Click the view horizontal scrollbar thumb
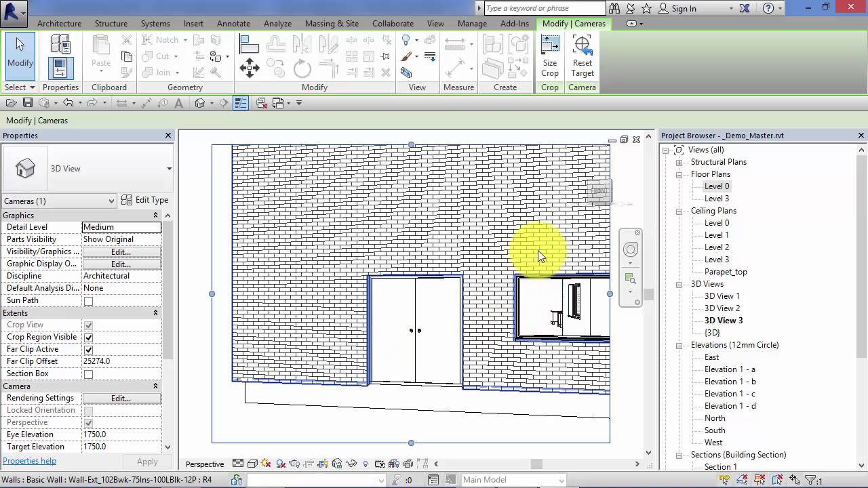 click(536, 464)
